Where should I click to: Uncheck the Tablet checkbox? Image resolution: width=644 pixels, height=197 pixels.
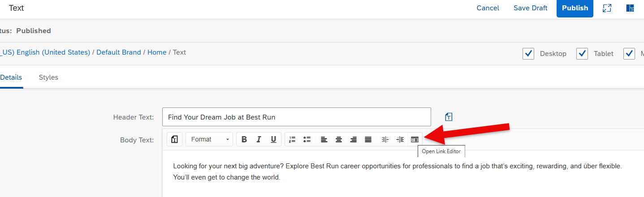pos(582,54)
